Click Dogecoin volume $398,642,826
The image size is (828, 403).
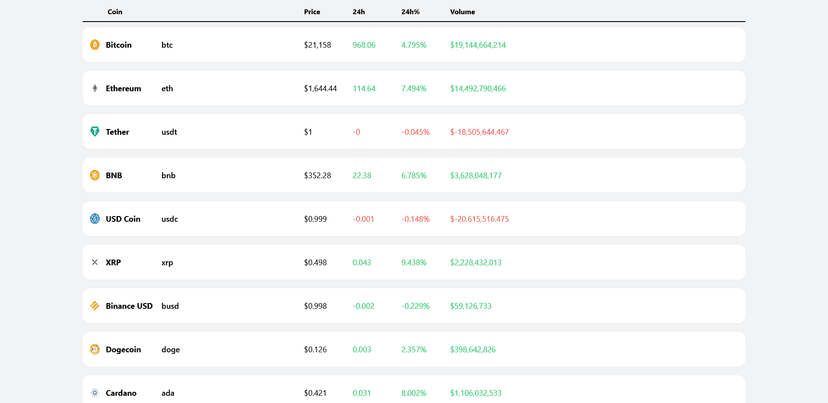[473, 349]
